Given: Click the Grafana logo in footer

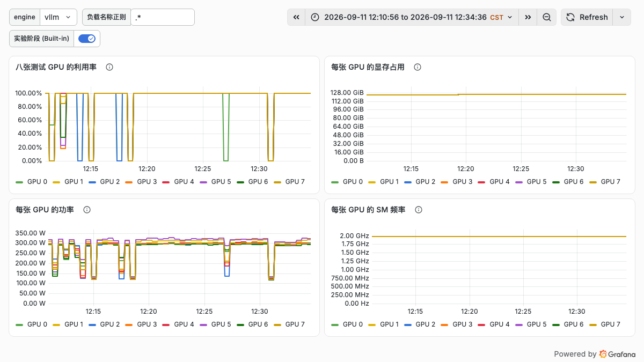Looking at the screenshot, I should pos(617,354).
